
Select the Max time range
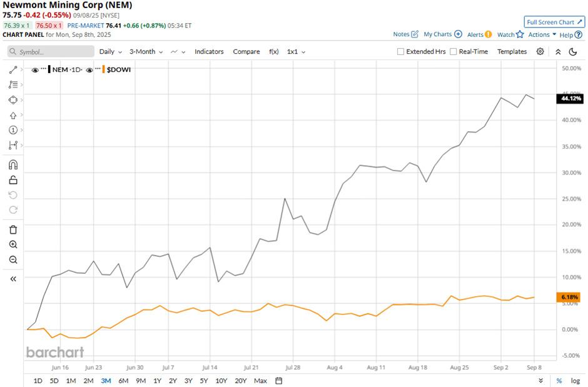point(260,381)
